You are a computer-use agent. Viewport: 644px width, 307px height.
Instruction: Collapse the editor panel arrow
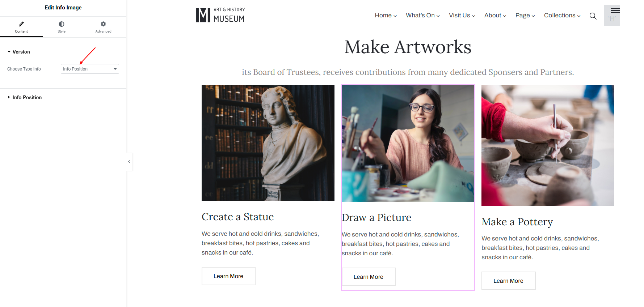pyautogui.click(x=129, y=162)
